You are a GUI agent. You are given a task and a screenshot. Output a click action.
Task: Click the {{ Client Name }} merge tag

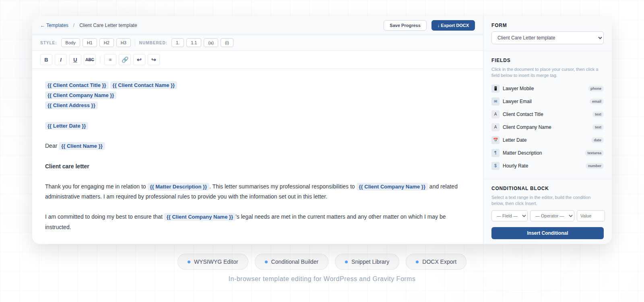(82, 146)
